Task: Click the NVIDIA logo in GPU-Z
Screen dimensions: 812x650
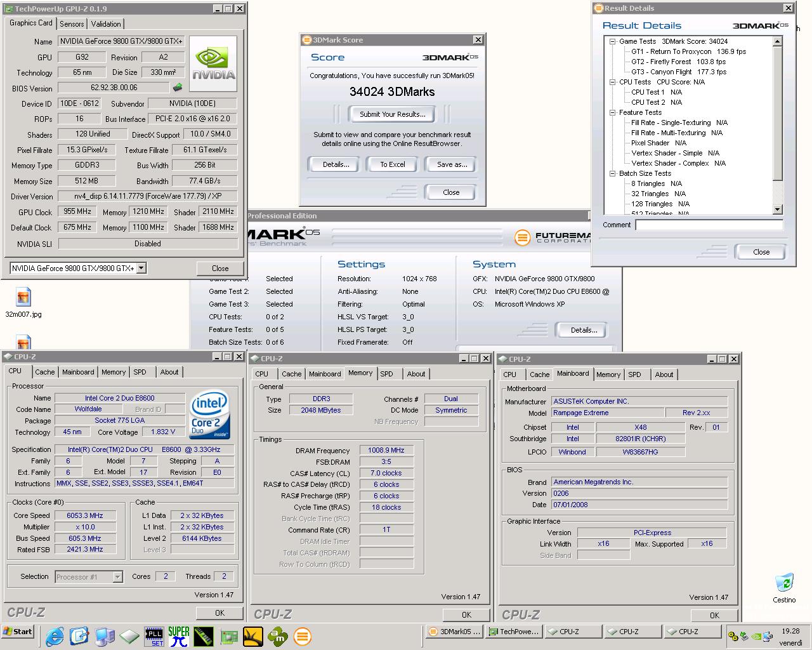Action: tap(213, 64)
